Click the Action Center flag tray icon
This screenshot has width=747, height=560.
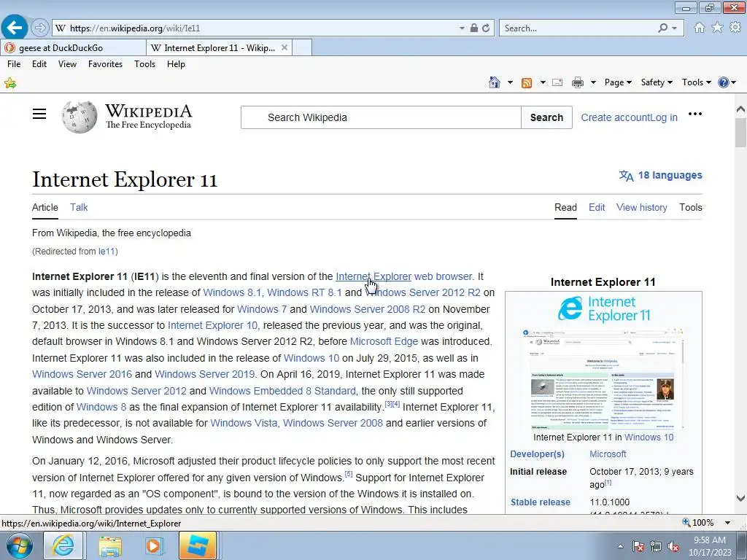coord(638,546)
